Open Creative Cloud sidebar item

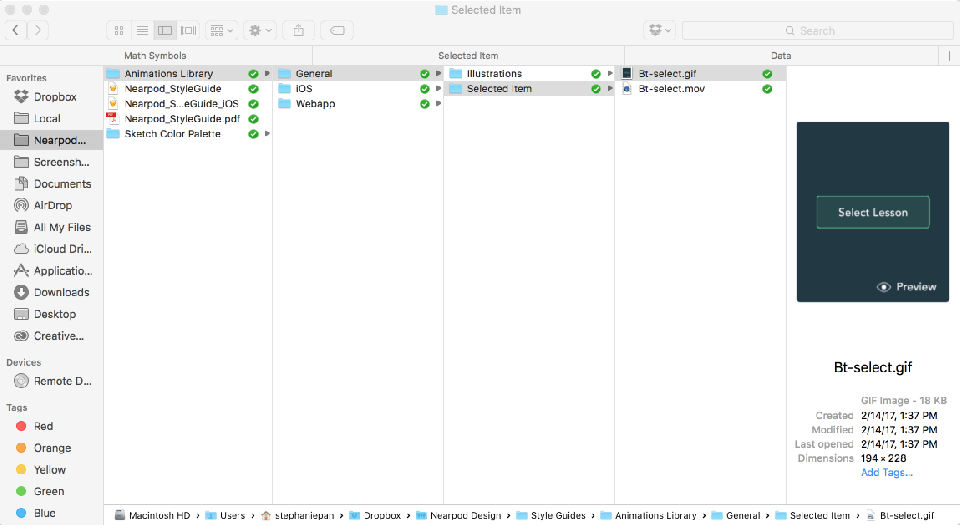click(x=51, y=336)
